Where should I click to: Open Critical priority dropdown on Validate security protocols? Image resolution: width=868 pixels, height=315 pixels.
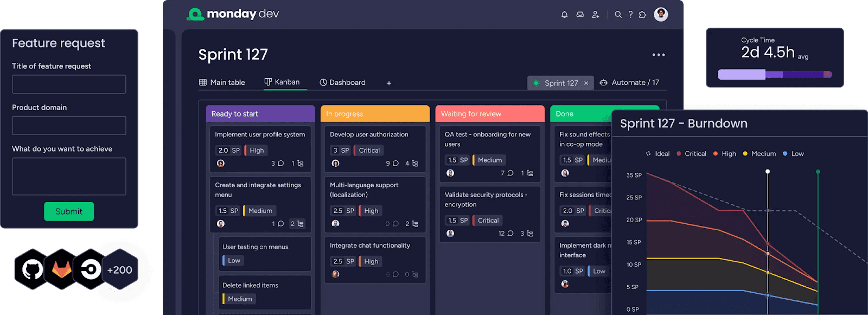pyautogui.click(x=487, y=220)
